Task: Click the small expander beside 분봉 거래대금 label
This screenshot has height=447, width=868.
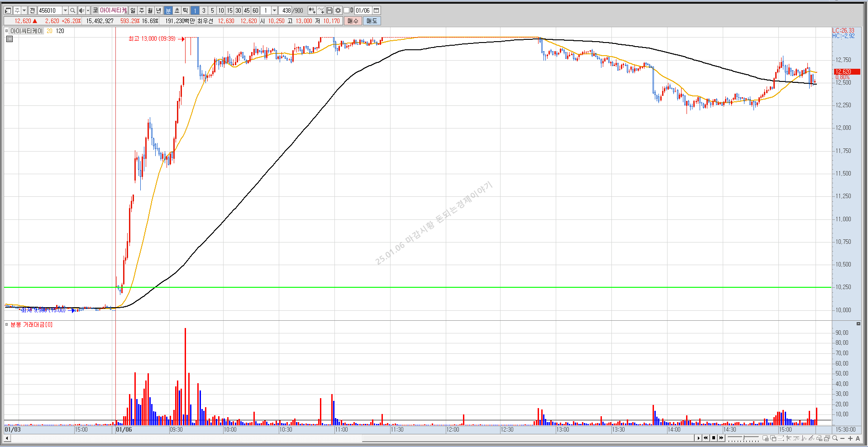Action: tap(6, 324)
